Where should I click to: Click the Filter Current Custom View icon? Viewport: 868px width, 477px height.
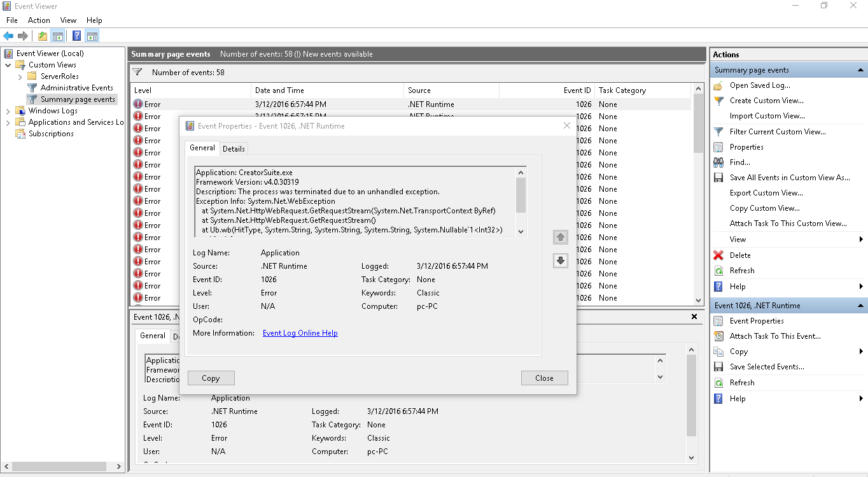coord(718,132)
